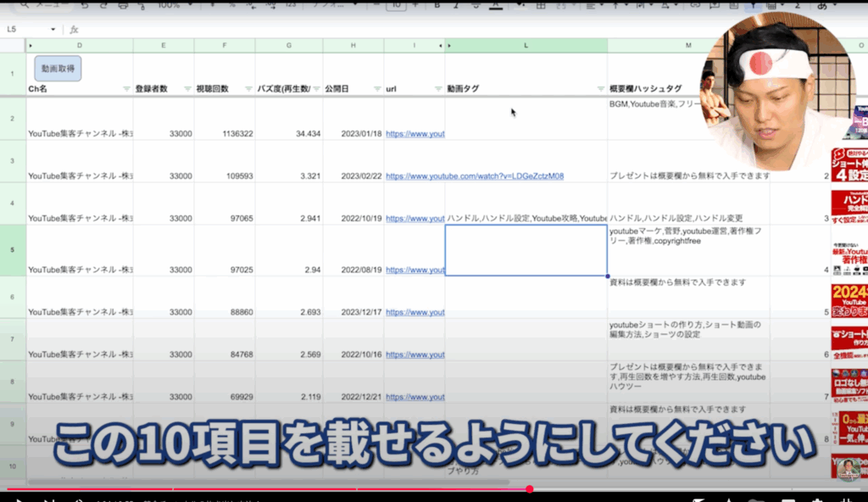
Task: Click the filter icon beside 視聴回数
Action: (x=248, y=89)
